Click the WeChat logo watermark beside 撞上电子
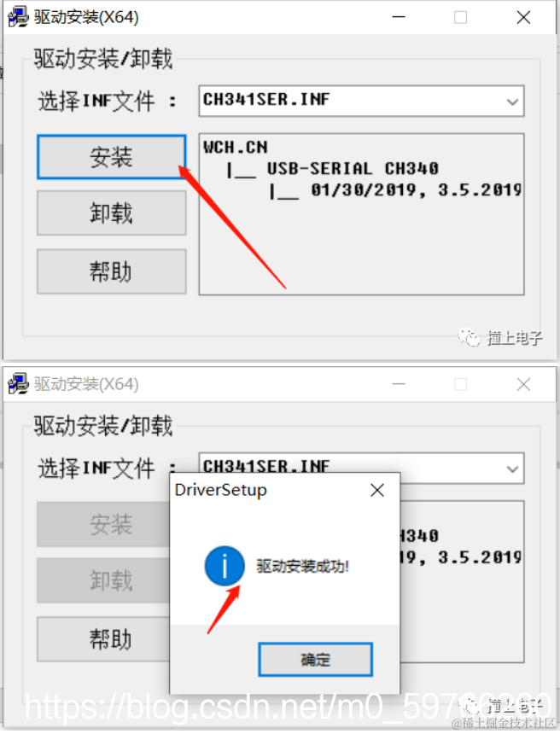560x734 pixels. (469, 337)
